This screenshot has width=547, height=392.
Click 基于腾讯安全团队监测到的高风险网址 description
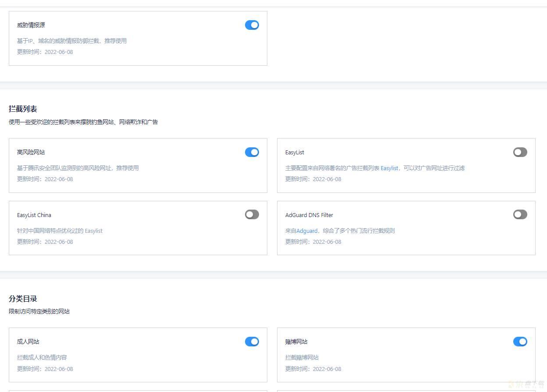pos(78,168)
